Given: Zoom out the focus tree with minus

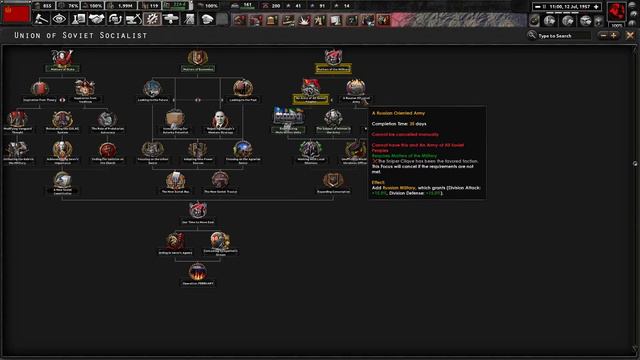Looking at the screenshot, I should pos(604,36).
